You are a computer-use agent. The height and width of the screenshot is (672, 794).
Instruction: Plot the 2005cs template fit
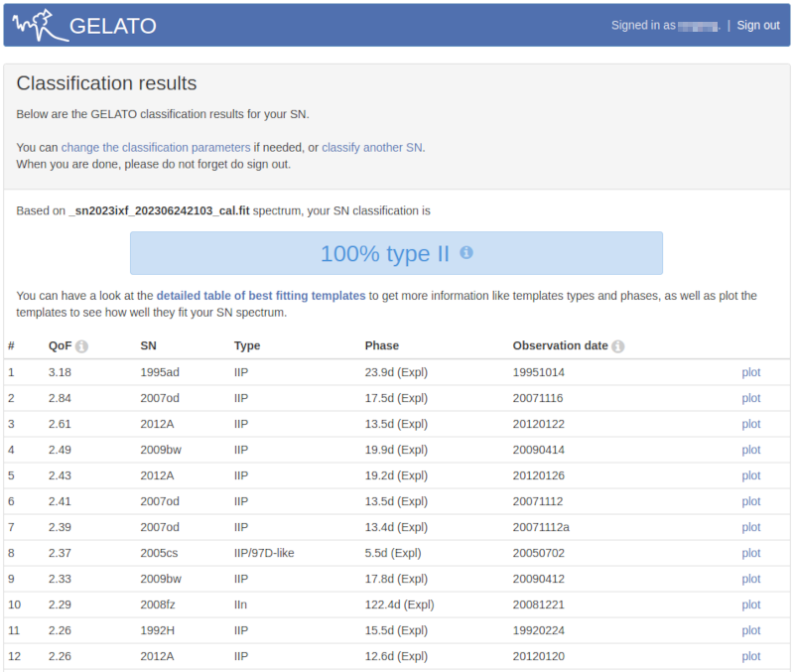pyautogui.click(x=751, y=553)
